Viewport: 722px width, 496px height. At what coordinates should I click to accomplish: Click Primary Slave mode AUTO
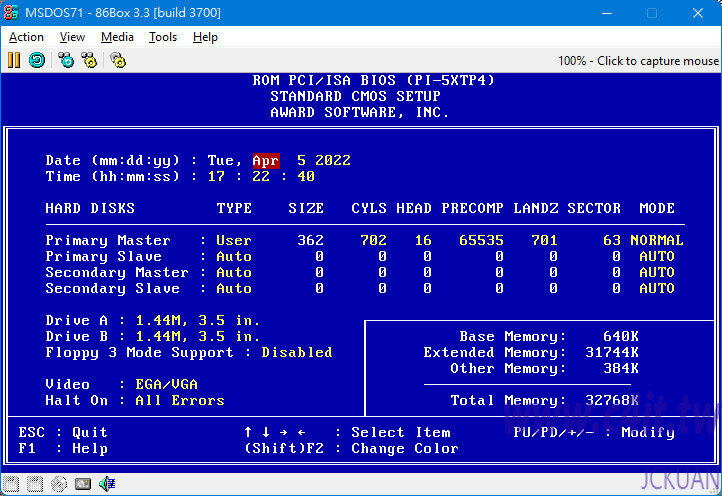(x=657, y=257)
